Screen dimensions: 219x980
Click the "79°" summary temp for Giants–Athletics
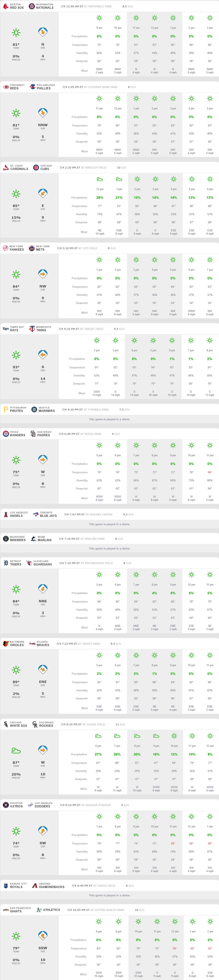click(16, 948)
